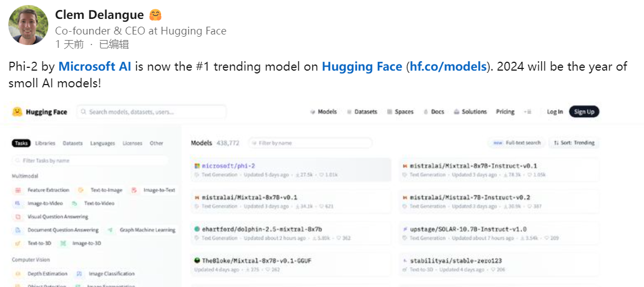The height and width of the screenshot is (287, 644).
Task: Select the Libraries filter tab
Action: click(45, 143)
